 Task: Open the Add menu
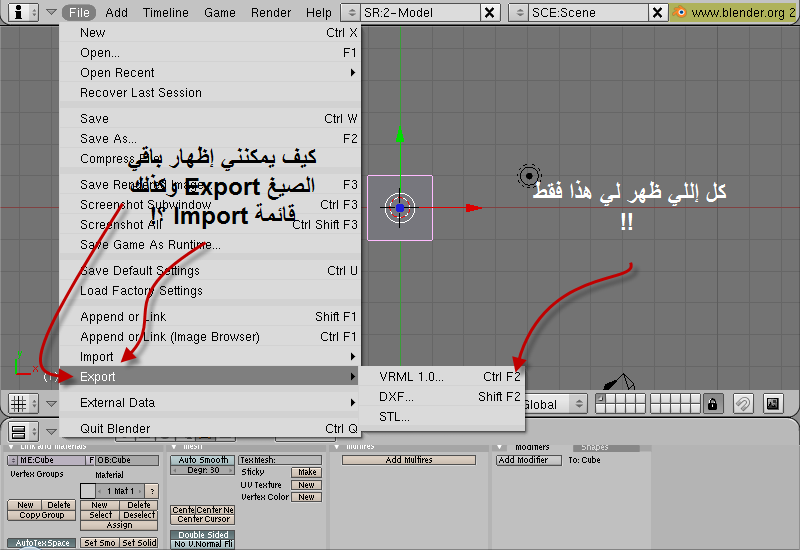click(116, 12)
